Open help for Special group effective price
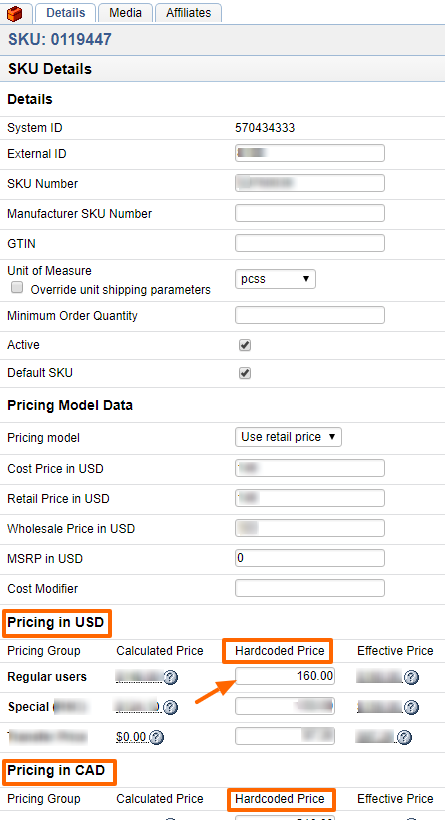The height and width of the screenshot is (820, 445). click(412, 708)
